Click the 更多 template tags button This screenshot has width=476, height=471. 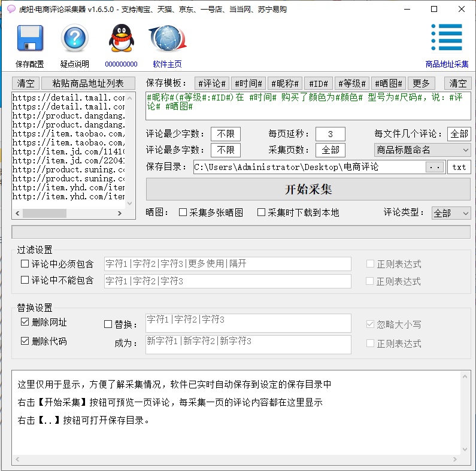click(422, 83)
